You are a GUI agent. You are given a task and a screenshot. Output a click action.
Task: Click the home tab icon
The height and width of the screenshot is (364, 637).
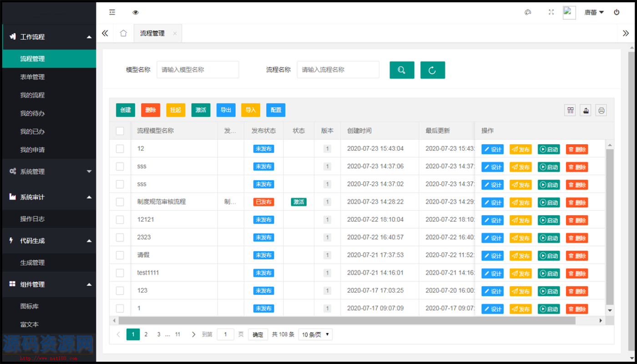pos(123,33)
